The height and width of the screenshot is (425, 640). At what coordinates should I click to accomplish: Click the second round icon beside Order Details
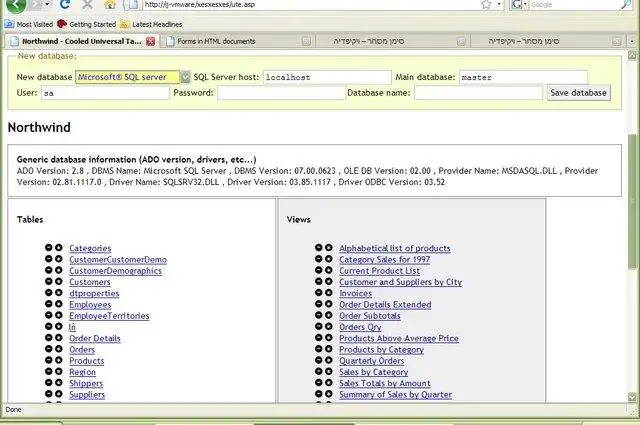59,338
